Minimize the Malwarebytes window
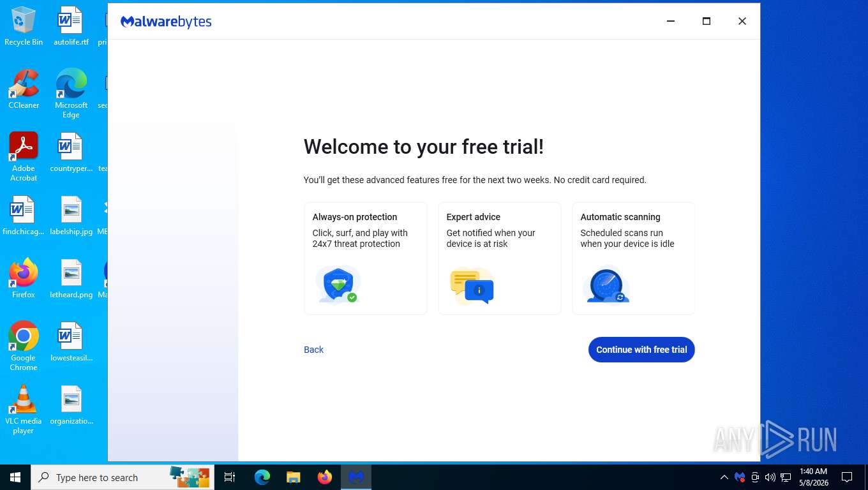Image resolution: width=868 pixels, height=490 pixels. click(671, 21)
